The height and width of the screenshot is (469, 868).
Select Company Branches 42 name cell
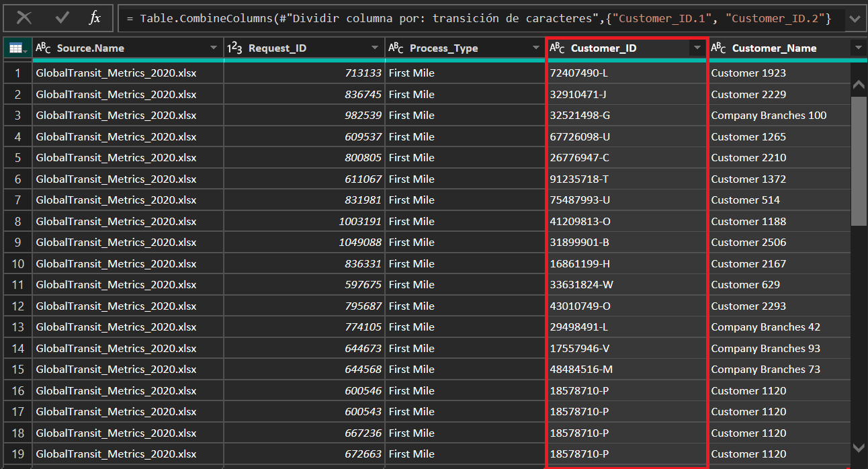click(x=779, y=327)
